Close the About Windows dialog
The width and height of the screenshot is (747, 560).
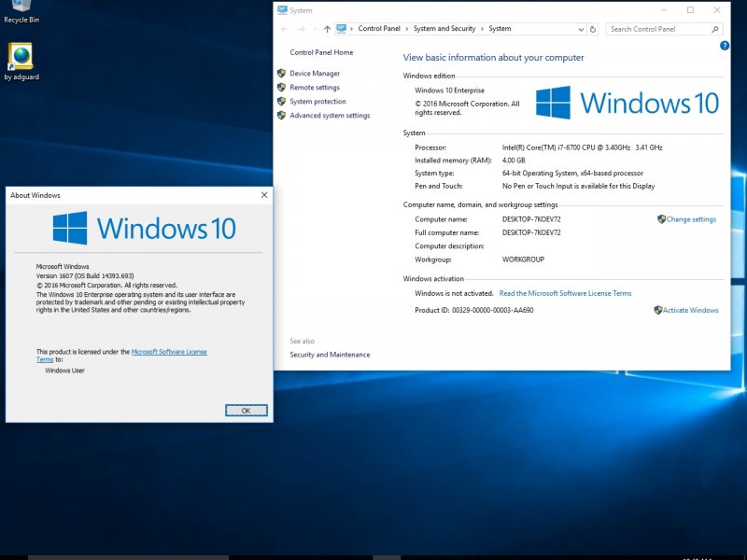click(264, 195)
